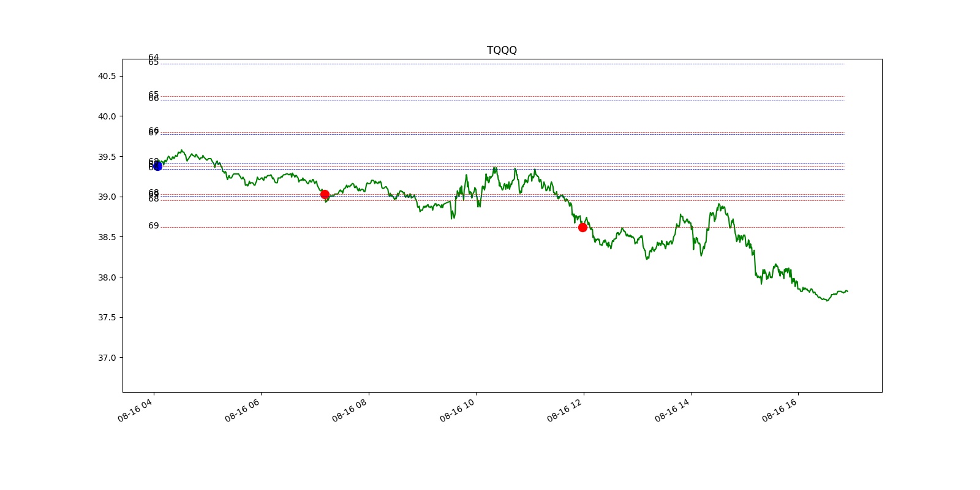Click the red marker near 39.0
The width and height of the screenshot is (980, 490).
[325, 195]
